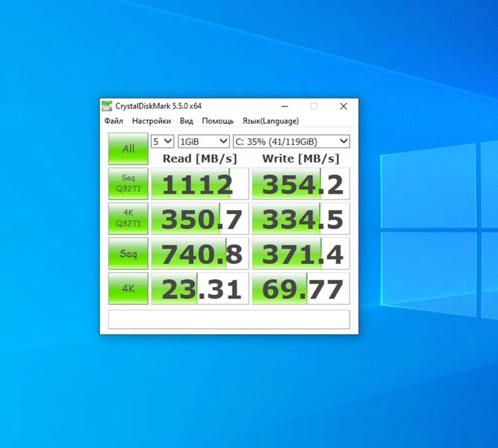This screenshot has height=448, width=498.
Task: Close the CrystalDiskMark window
Action: [x=343, y=106]
